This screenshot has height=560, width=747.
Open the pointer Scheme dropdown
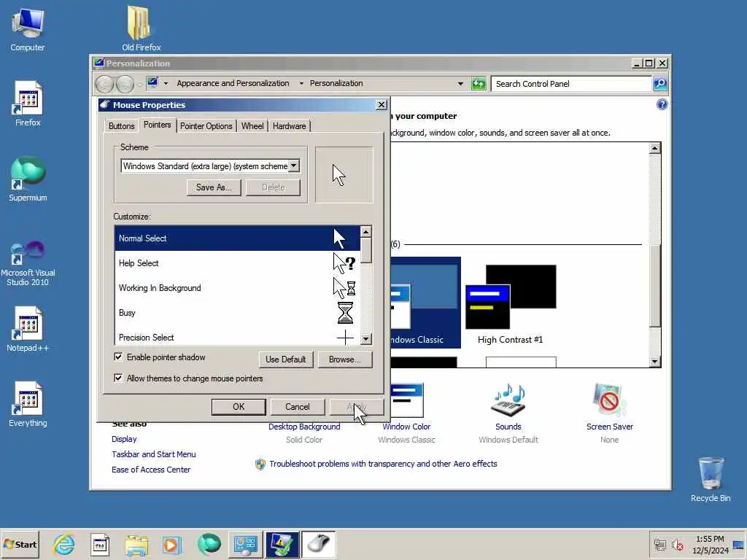pyautogui.click(x=294, y=166)
